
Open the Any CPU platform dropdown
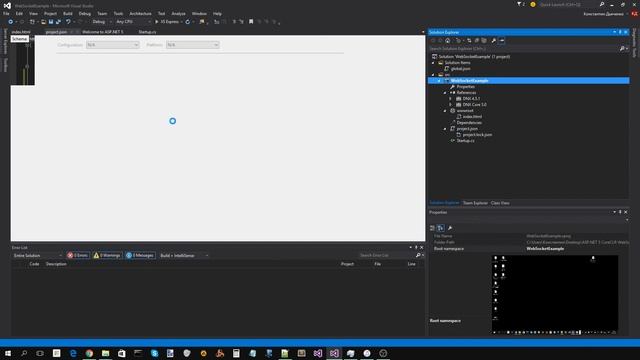coord(133,22)
